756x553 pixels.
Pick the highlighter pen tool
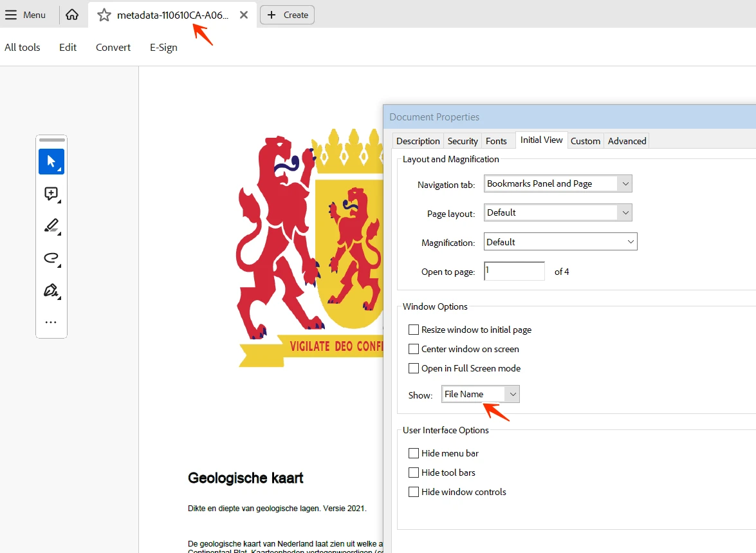[51, 226]
